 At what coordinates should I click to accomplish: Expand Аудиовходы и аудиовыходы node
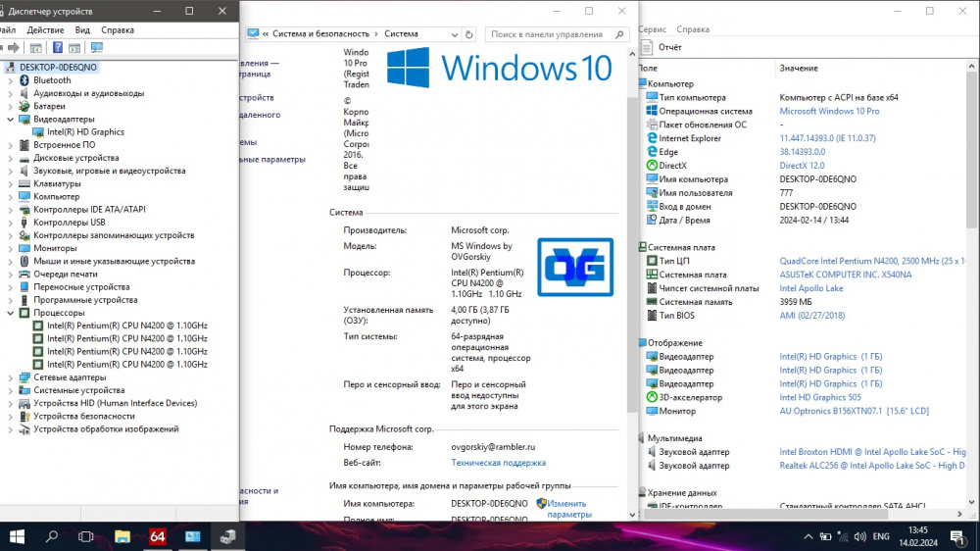coord(10,93)
